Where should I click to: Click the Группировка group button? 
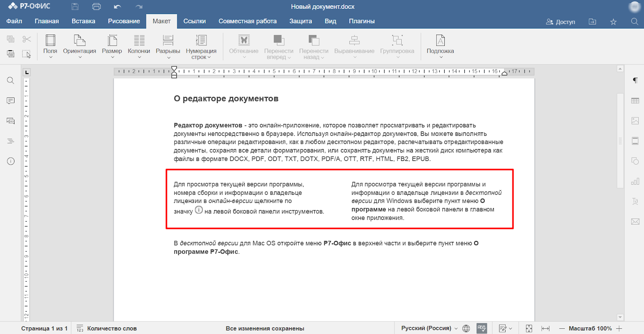[x=397, y=47]
